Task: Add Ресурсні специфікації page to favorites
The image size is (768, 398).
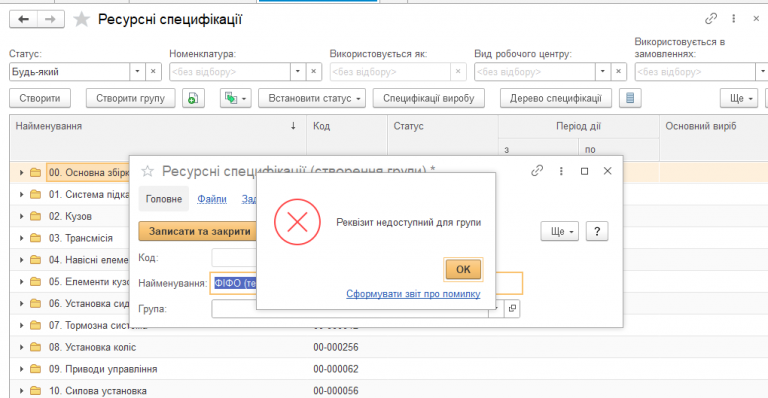Action: 81,20
